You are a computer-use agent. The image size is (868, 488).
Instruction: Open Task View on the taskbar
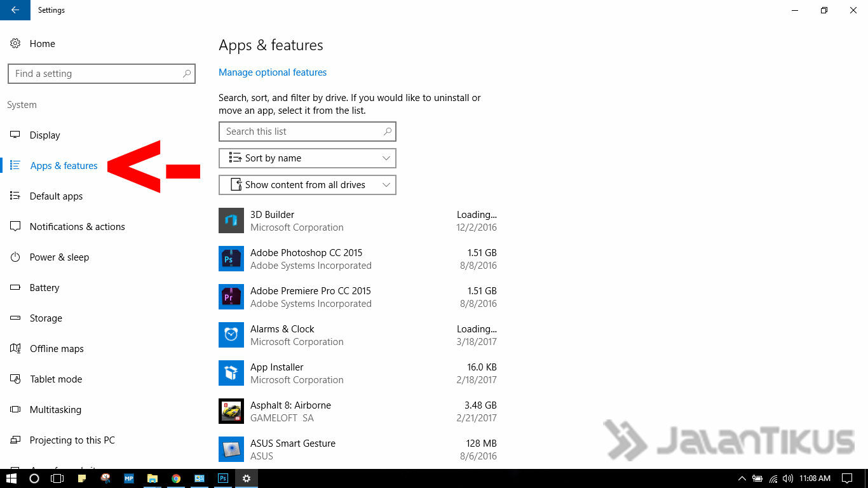(x=57, y=478)
